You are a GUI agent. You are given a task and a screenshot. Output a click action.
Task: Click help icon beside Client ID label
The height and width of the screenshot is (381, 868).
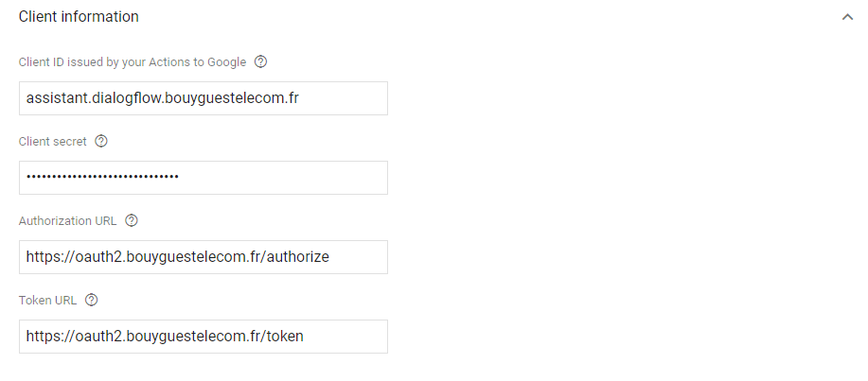(x=261, y=62)
